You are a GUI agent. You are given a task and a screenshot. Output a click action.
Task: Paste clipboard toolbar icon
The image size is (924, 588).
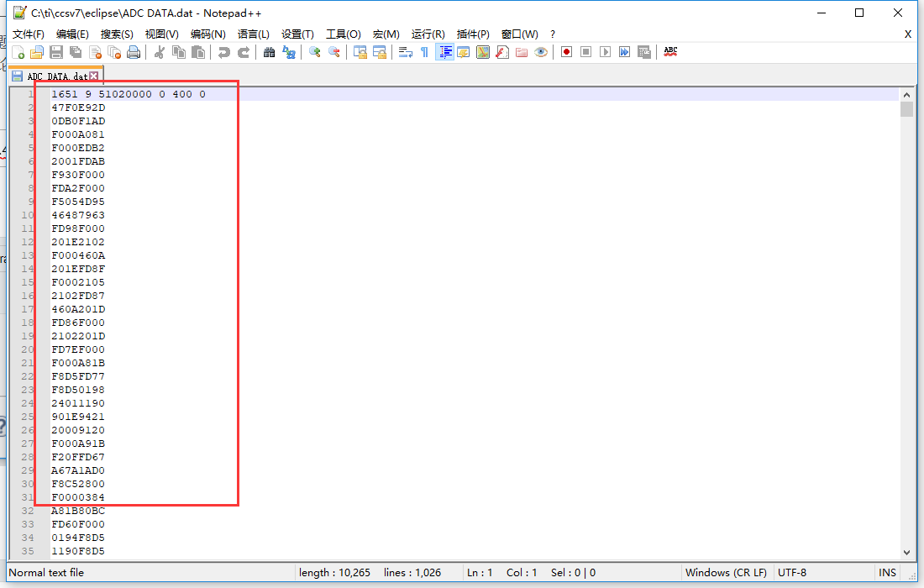pos(198,52)
